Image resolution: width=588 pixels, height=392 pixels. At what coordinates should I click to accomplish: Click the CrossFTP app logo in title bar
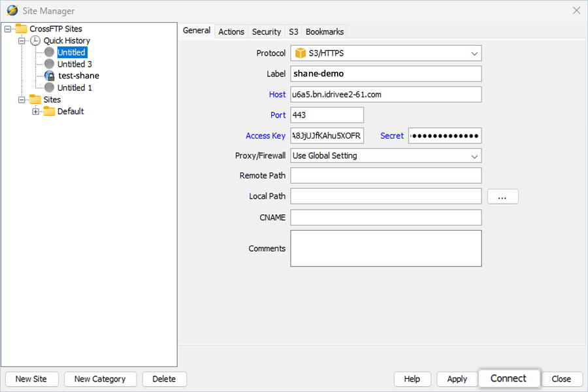(x=12, y=10)
